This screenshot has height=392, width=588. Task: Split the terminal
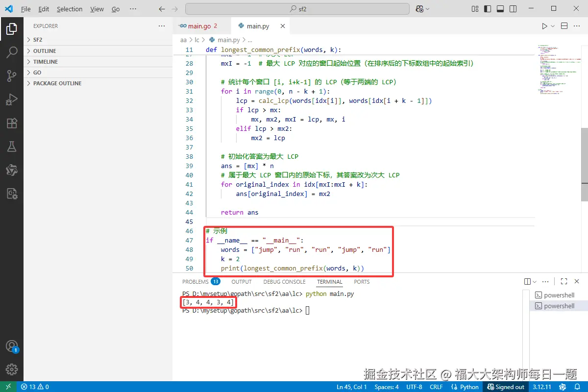pos(527,282)
